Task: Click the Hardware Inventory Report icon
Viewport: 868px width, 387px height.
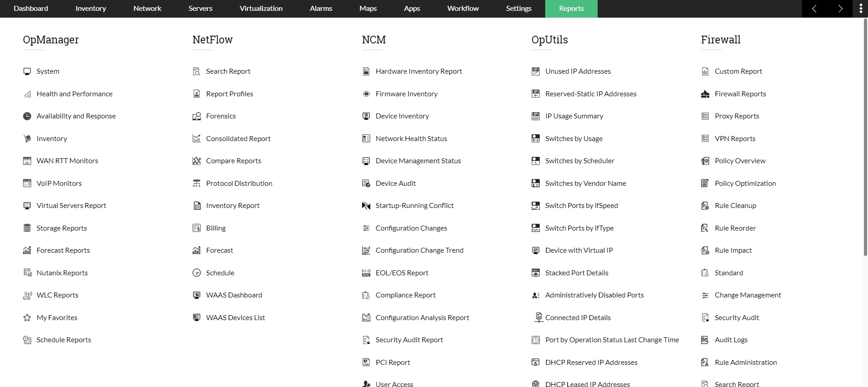Action: (x=366, y=71)
